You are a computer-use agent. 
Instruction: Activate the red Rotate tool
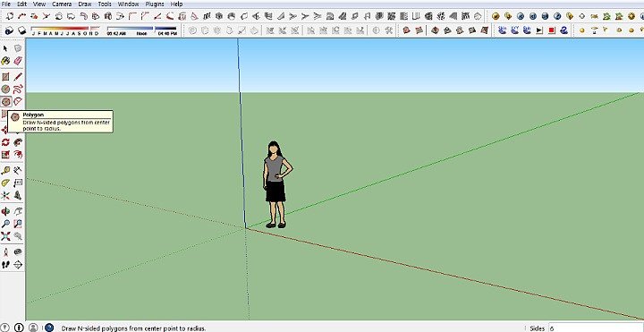(5, 142)
